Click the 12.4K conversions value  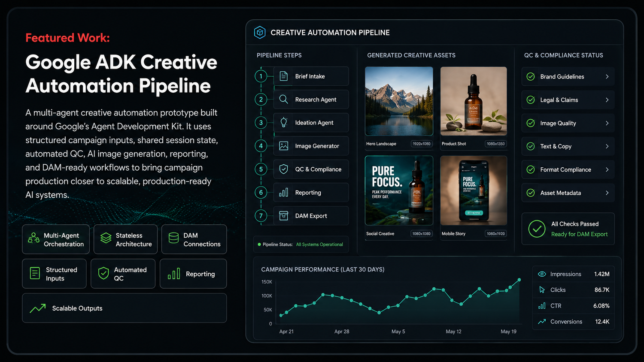coord(602,322)
